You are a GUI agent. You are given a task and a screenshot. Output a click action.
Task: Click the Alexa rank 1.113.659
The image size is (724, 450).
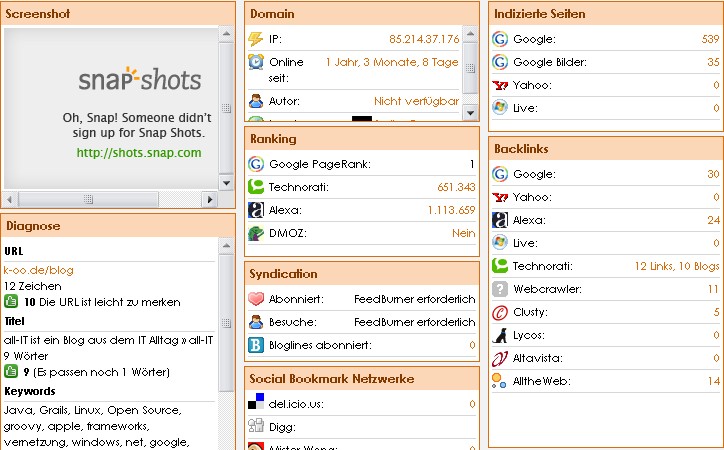(x=451, y=210)
